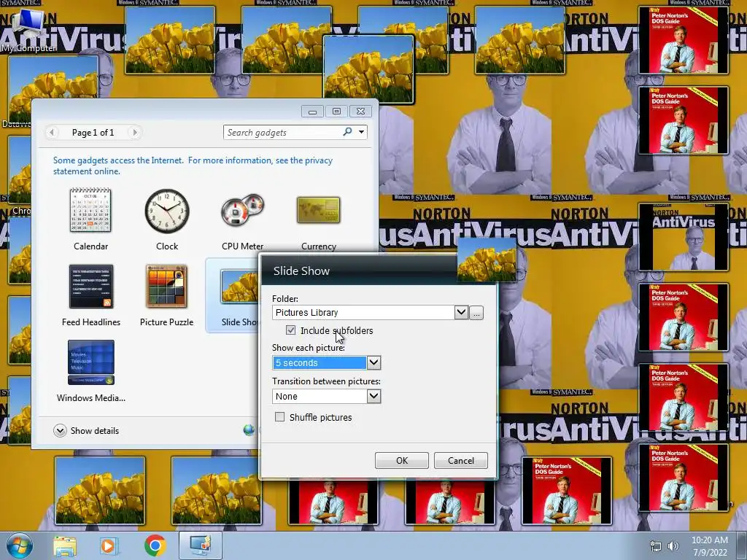Click the Transition between pictures: label

tap(326, 381)
